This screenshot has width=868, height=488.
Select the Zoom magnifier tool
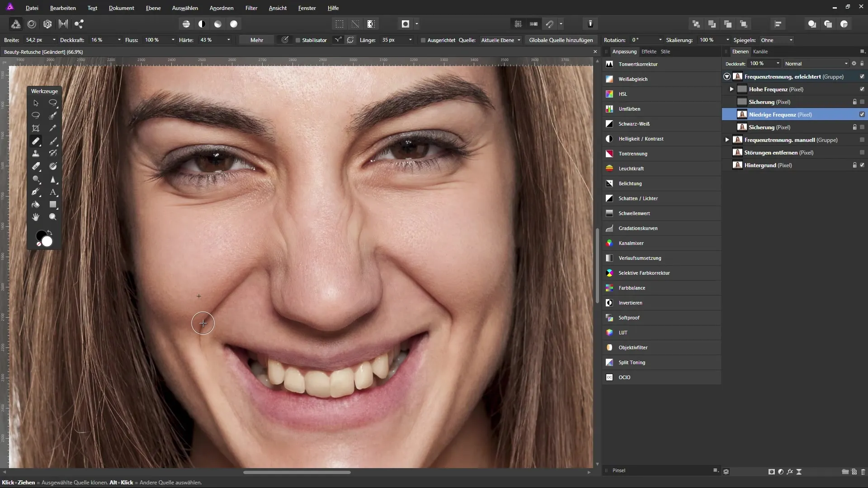pyautogui.click(x=53, y=217)
